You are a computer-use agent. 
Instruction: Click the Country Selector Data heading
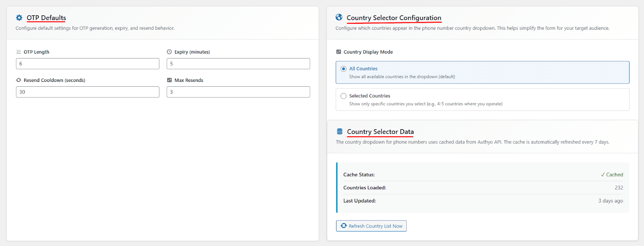pos(380,131)
